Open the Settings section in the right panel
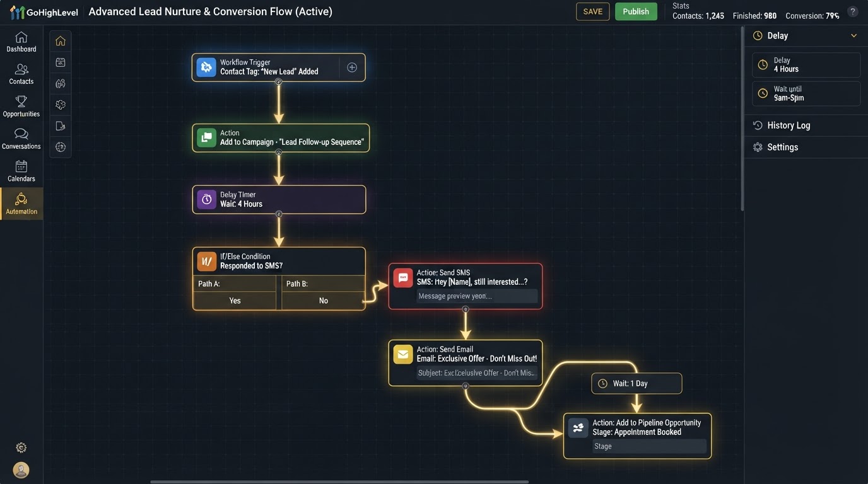 tap(806, 147)
